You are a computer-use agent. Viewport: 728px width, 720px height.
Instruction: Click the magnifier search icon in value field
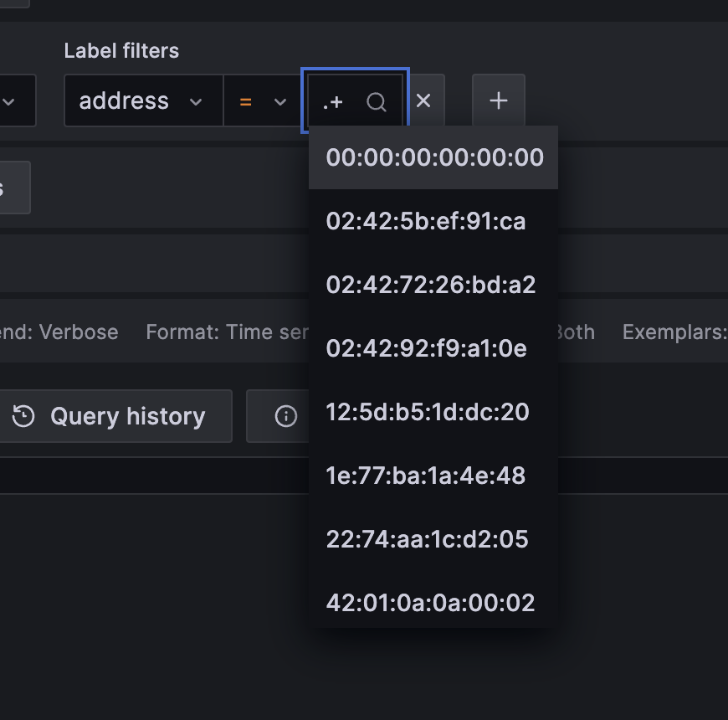(376, 100)
